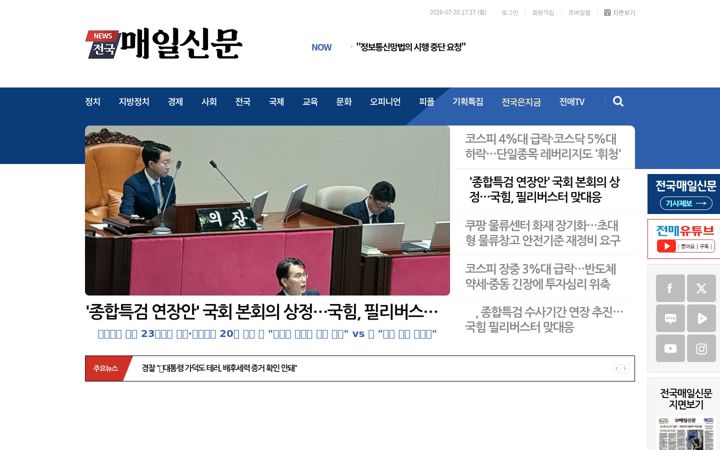Open the 피플 menu
720x450 pixels.
click(x=427, y=101)
